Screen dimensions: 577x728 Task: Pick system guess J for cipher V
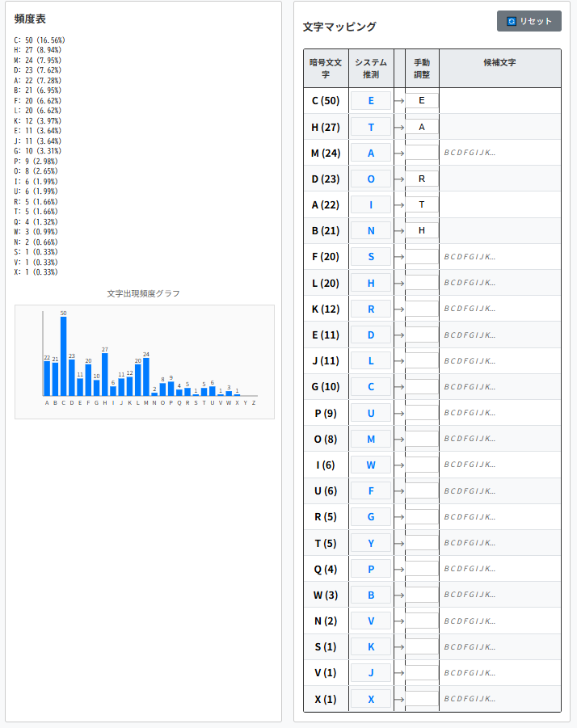(x=371, y=673)
